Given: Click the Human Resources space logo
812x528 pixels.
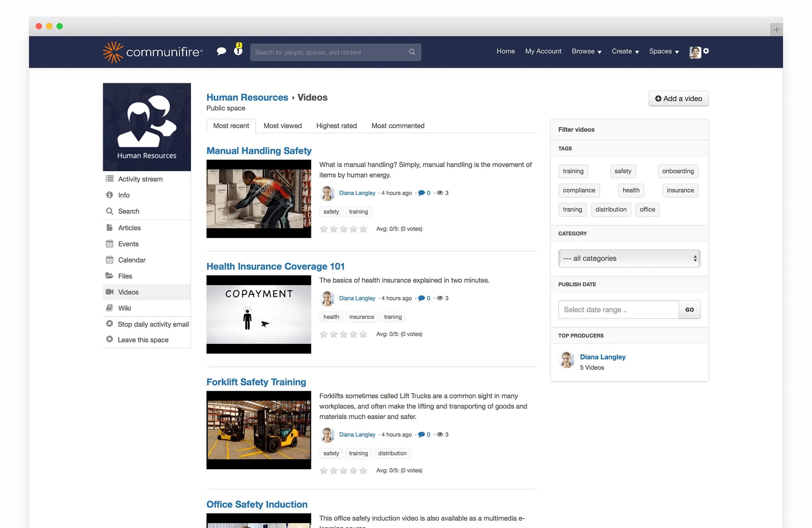Looking at the screenshot, I should click(x=147, y=127).
